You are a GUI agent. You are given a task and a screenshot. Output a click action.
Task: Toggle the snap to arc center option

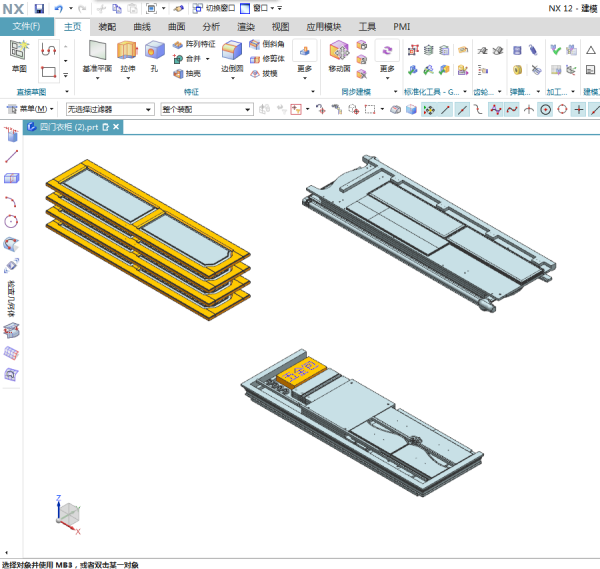click(x=545, y=109)
